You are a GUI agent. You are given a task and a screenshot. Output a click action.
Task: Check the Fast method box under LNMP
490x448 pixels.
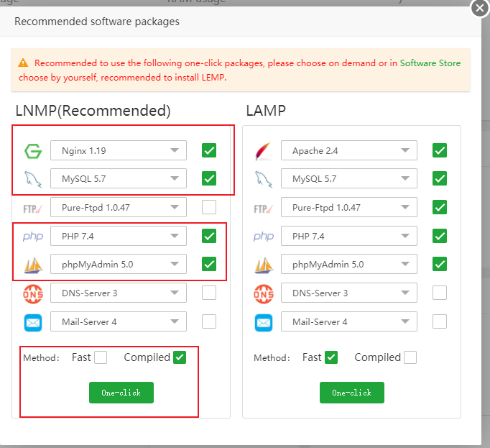pos(100,357)
